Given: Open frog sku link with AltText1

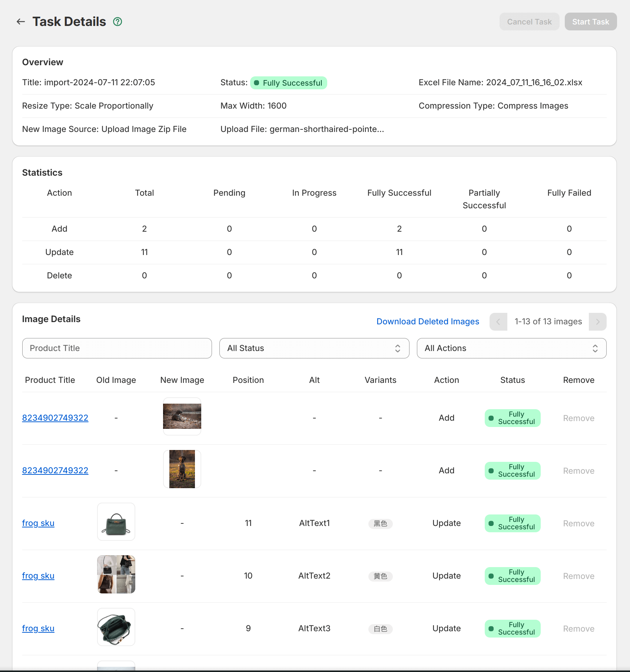Looking at the screenshot, I should [x=38, y=523].
